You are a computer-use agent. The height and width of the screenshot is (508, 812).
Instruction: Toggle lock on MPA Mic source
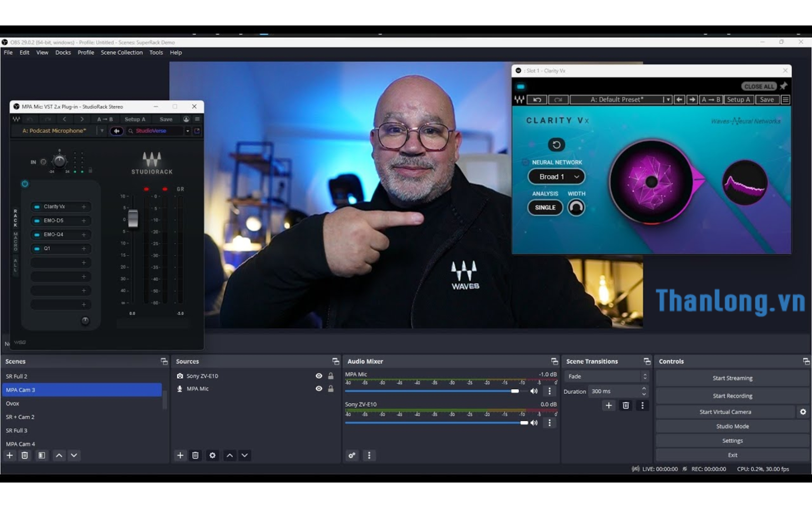click(x=331, y=389)
